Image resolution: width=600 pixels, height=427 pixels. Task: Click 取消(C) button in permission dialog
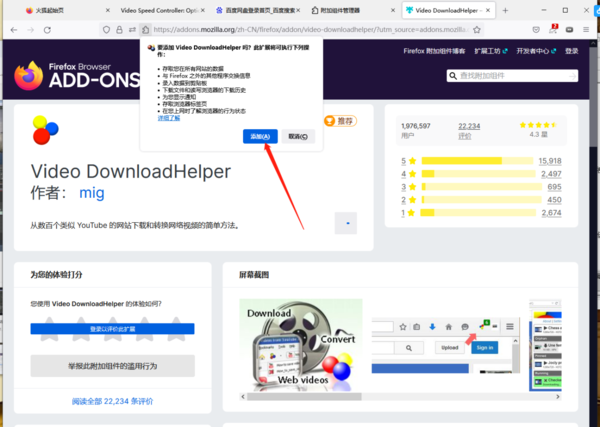(x=298, y=136)
